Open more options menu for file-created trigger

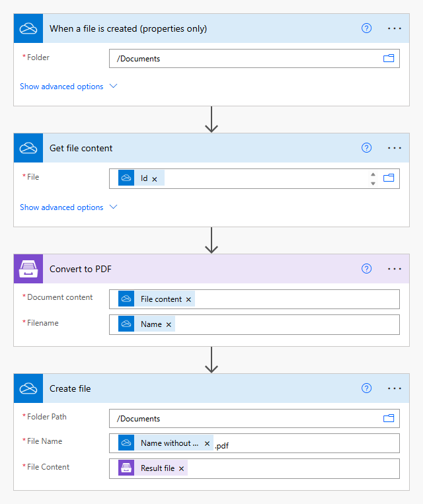coord(394,28)
